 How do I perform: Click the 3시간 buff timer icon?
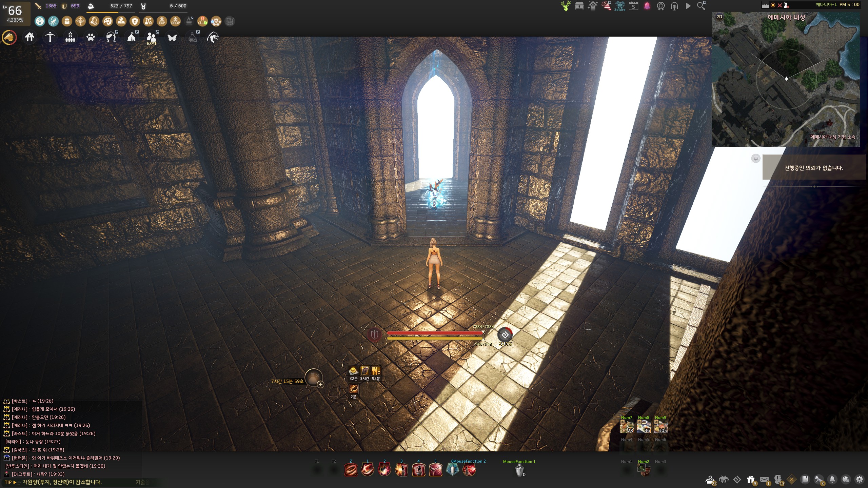[x=364, y=370]
